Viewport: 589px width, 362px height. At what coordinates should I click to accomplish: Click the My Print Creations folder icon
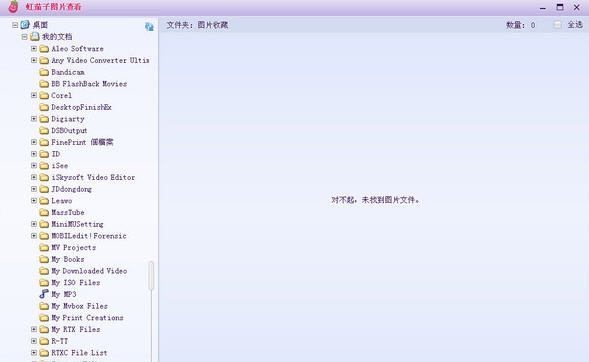pyautogui.click(x=44, y=318)
